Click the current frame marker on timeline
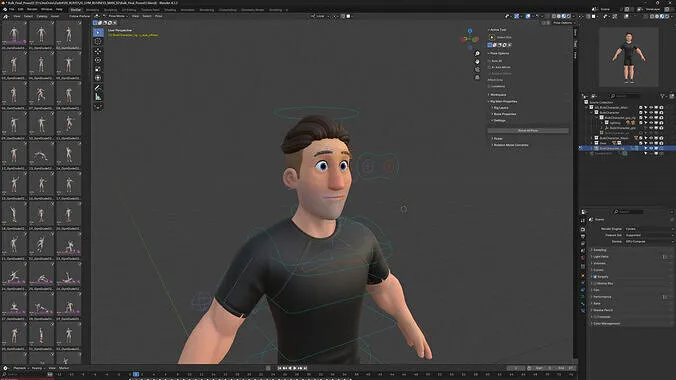 (136, 374)
